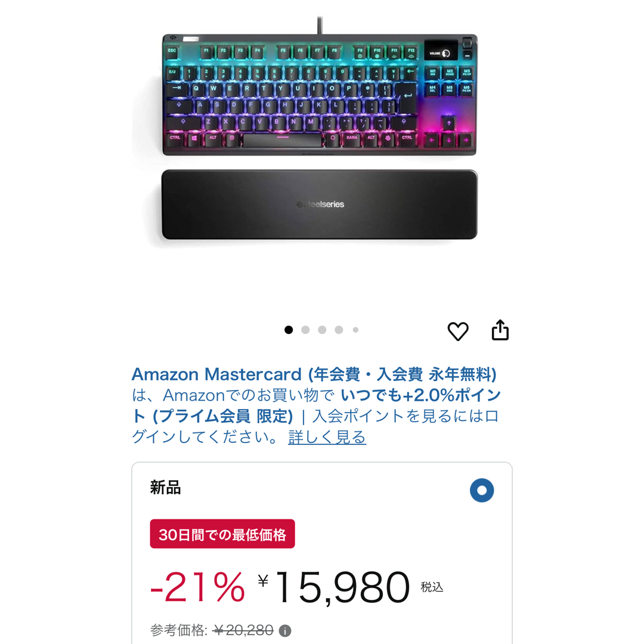
Task: Jump to third image carousel dot
Action: tap(322, 330)
